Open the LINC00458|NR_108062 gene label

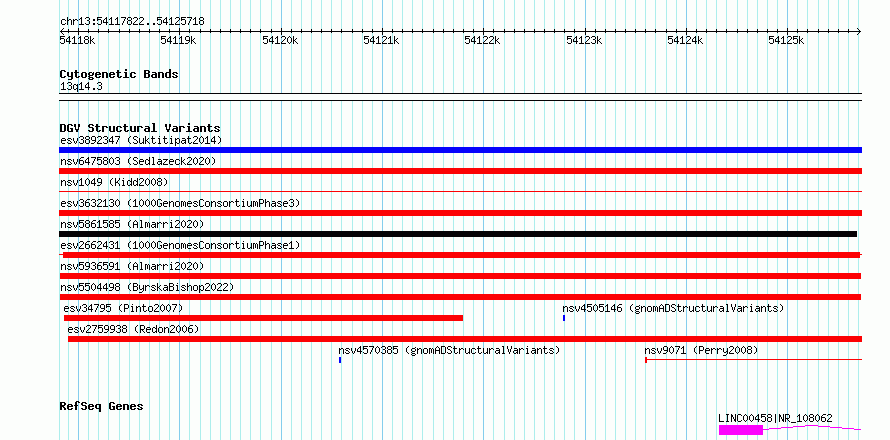point(775,418)
